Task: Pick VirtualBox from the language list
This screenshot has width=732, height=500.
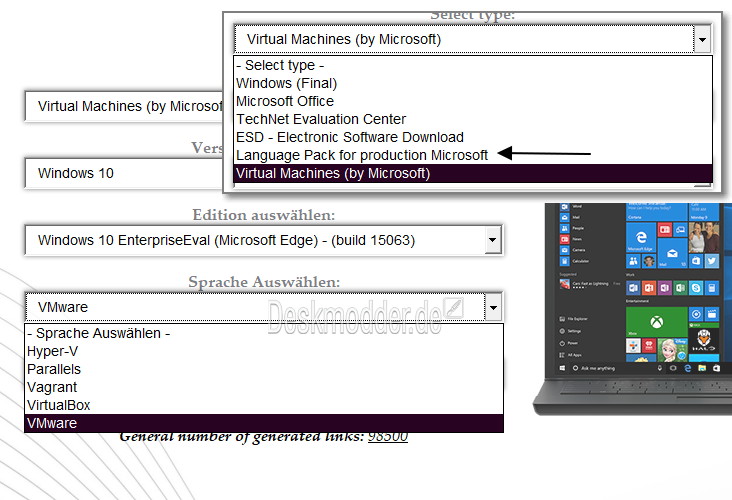Action: point(58,405)
